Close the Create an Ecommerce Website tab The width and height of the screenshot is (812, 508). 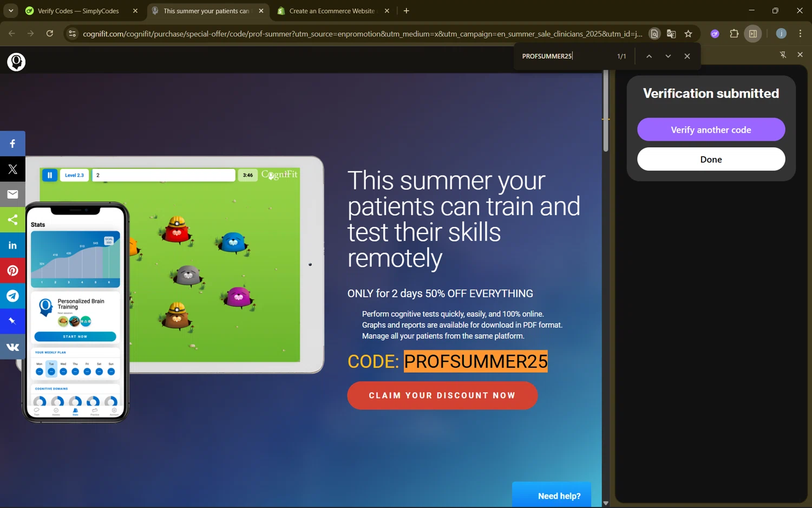(387, 11)
